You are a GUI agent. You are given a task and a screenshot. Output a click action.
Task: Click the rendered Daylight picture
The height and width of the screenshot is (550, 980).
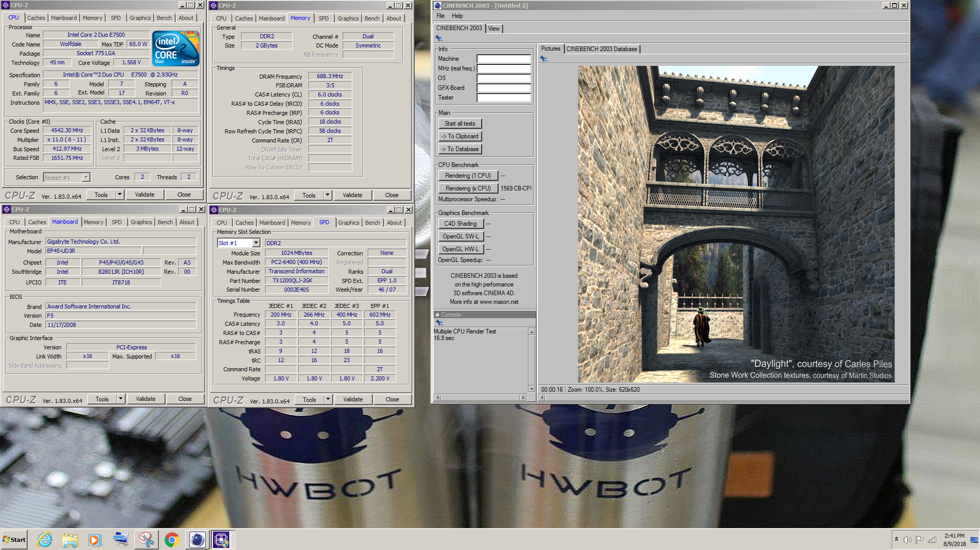[x=736, y=224]
